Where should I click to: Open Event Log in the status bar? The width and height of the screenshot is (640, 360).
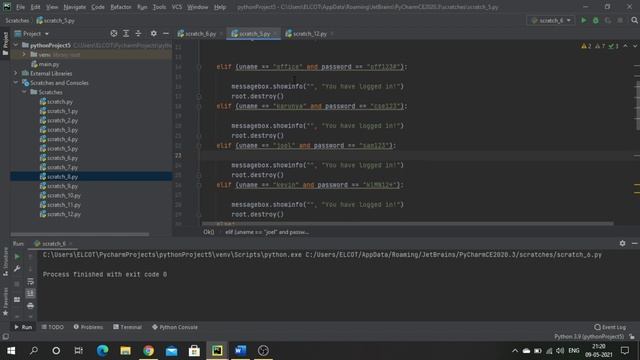[610, 327]
